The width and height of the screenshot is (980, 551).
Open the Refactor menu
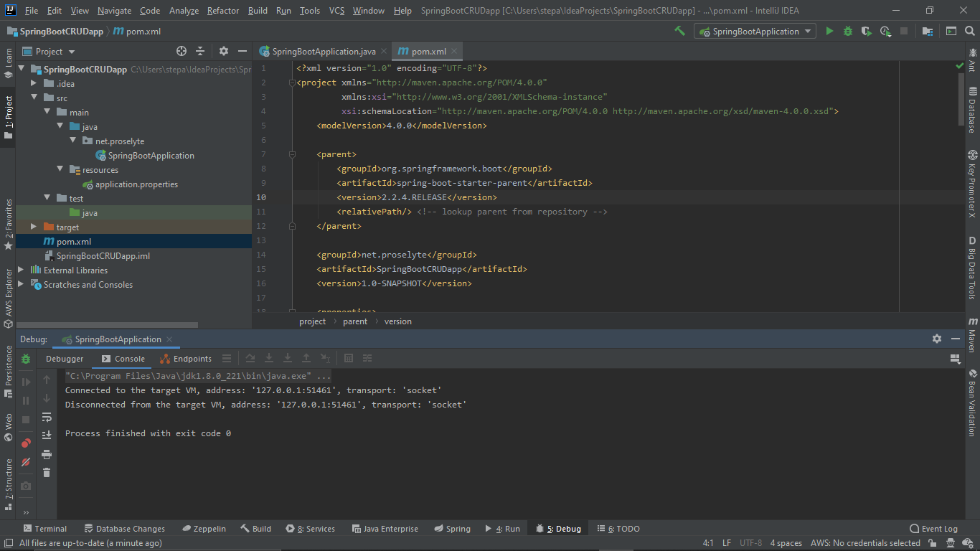[223, 11]
